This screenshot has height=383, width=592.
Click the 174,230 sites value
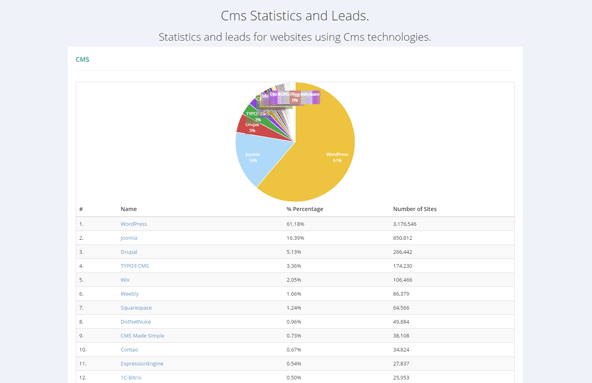(x=402, y=266)
